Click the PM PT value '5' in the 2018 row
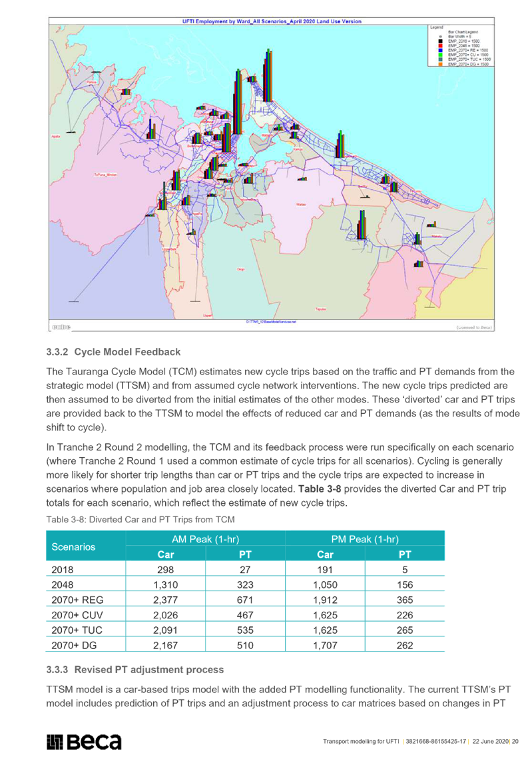 point(405,570)
